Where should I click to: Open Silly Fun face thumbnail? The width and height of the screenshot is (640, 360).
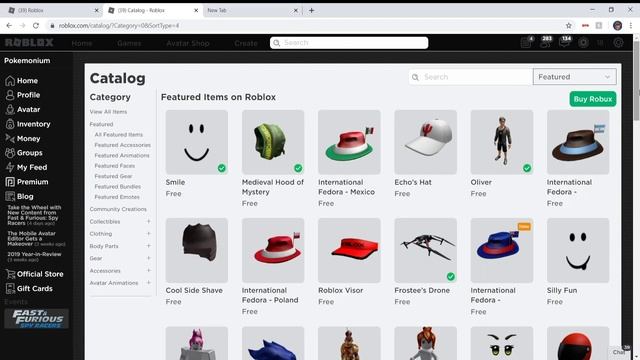click(578, 250)
